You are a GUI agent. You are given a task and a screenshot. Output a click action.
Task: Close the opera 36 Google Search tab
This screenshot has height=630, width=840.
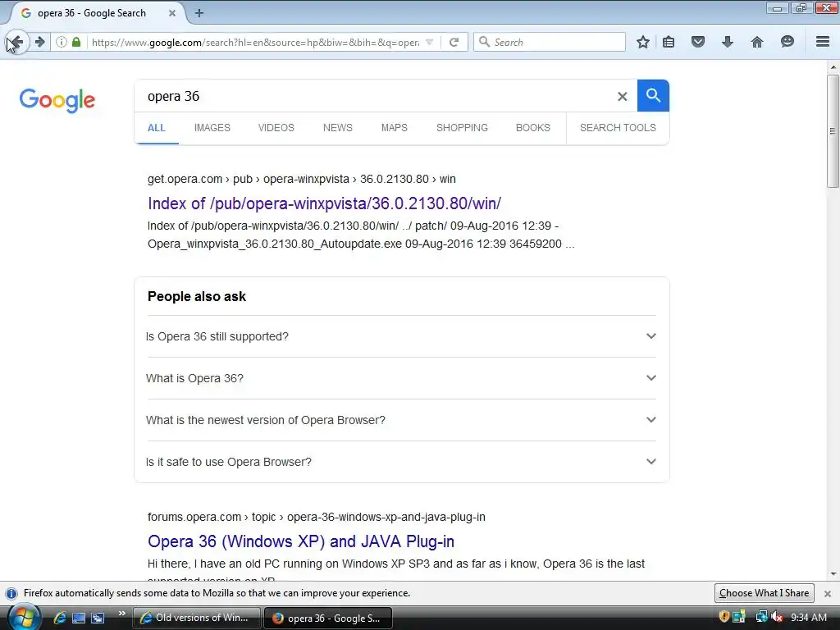coord(172,13)
